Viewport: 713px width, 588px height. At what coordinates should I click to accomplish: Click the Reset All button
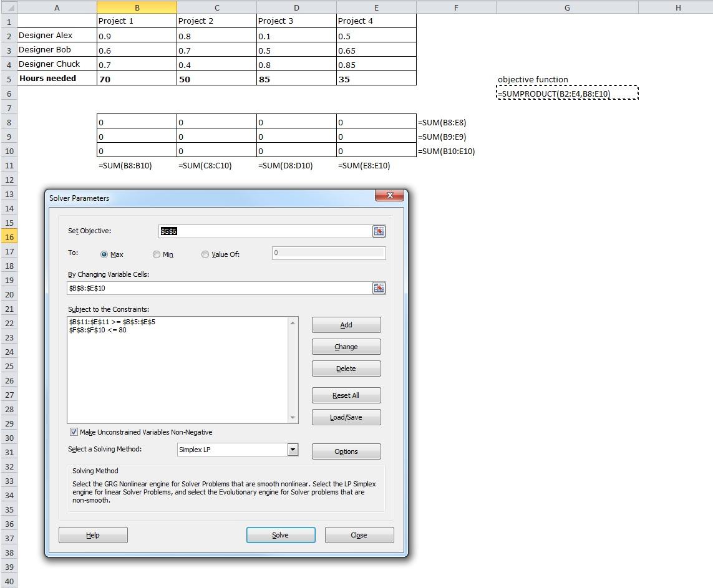coord(346,395)
